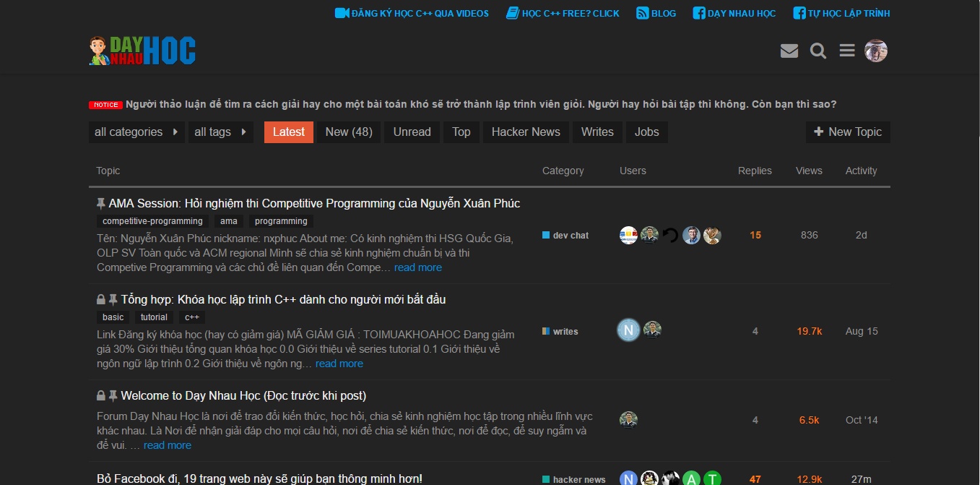Click the Day Nhau Hoc logo
980x485 pixels.
(142, 50)
